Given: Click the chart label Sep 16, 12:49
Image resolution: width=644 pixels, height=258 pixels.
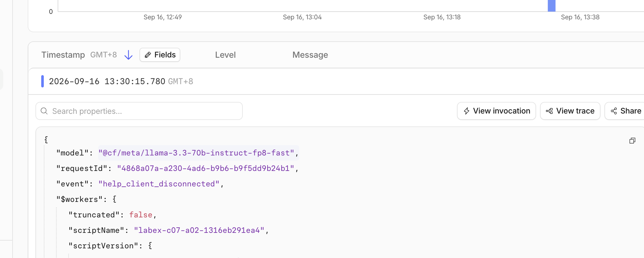Looking at the screenshot, I should [x=163, y=17].
